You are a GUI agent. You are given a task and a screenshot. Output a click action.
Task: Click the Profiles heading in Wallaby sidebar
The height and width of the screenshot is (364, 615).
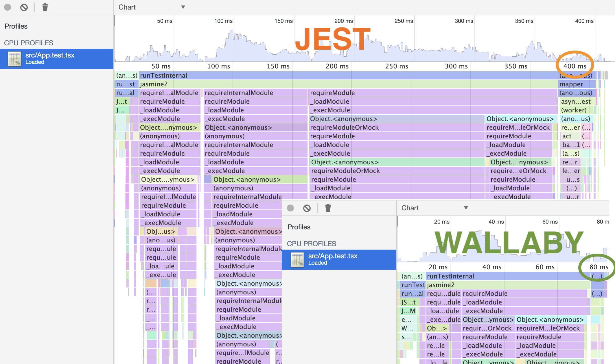(299, 227)
